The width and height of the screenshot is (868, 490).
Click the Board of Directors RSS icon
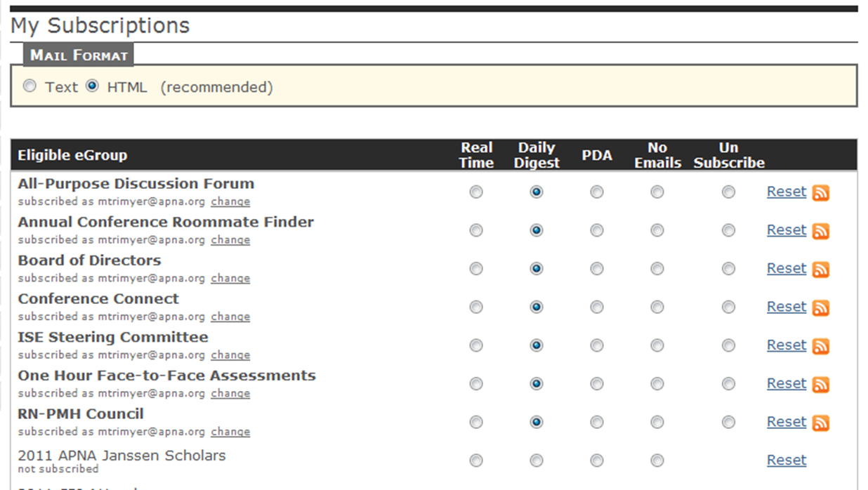click(821, 269)
